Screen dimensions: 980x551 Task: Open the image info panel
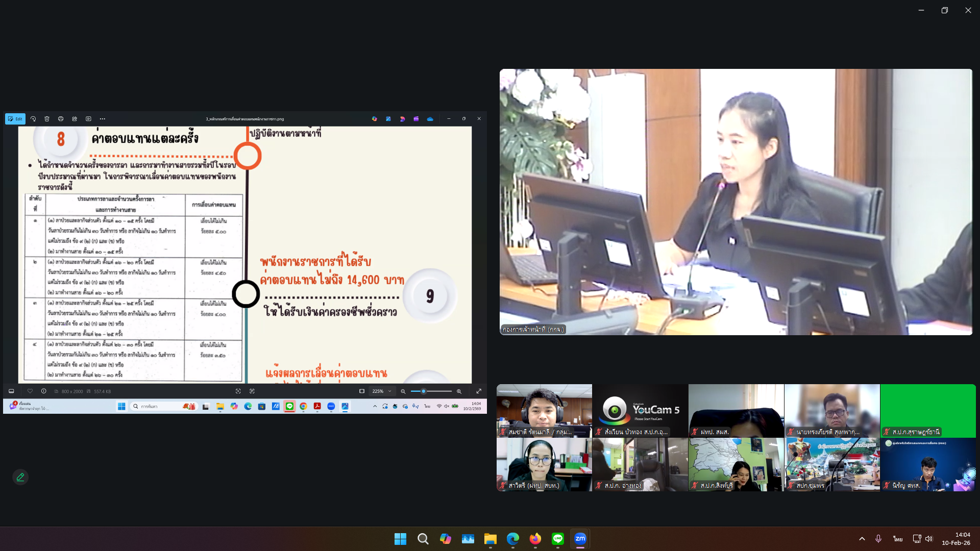click(43, 391)
